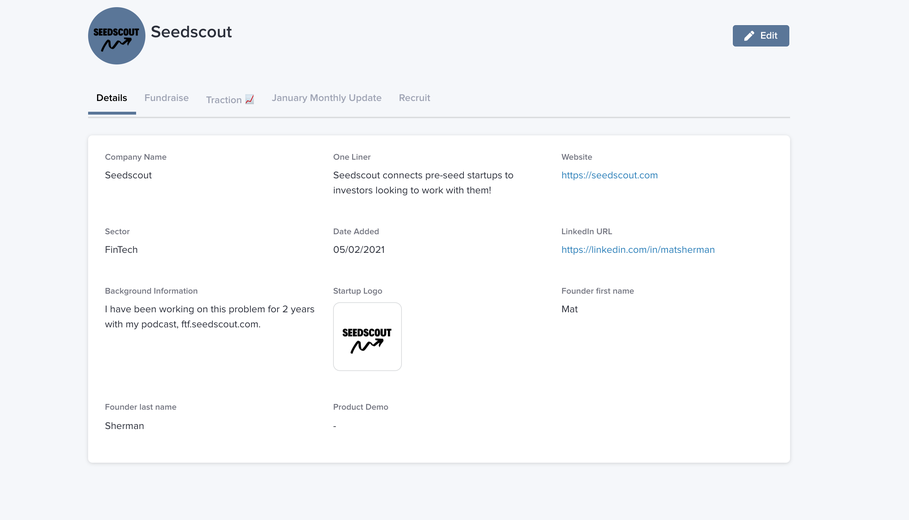Click the Edit button
Image resolution: width=909 pixels, height=520 pixels.
point(761,36)
